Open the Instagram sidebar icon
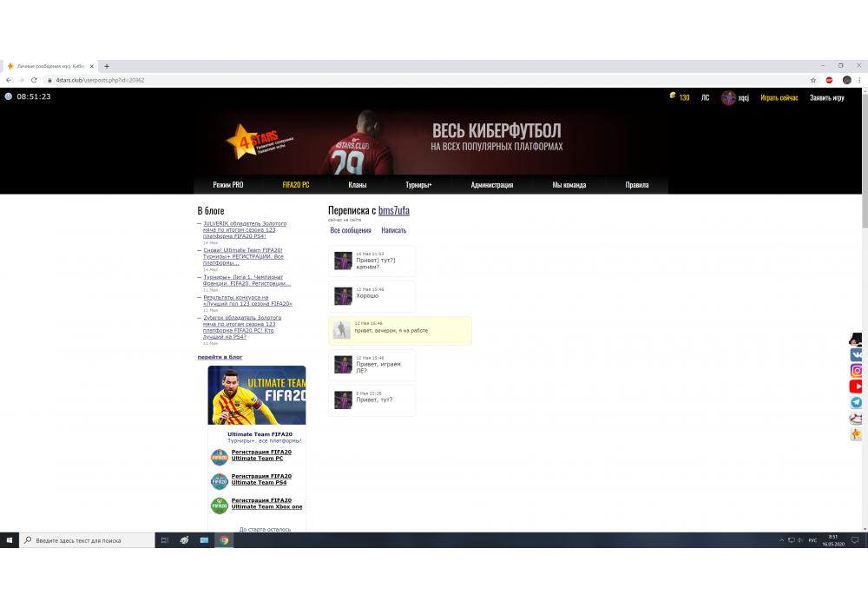The height and width of the screenshot is (608, 868). tap(856, 371)
